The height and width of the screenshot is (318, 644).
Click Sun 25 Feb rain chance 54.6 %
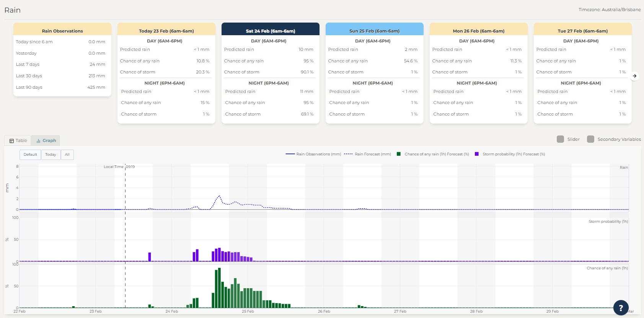point(411,61)
